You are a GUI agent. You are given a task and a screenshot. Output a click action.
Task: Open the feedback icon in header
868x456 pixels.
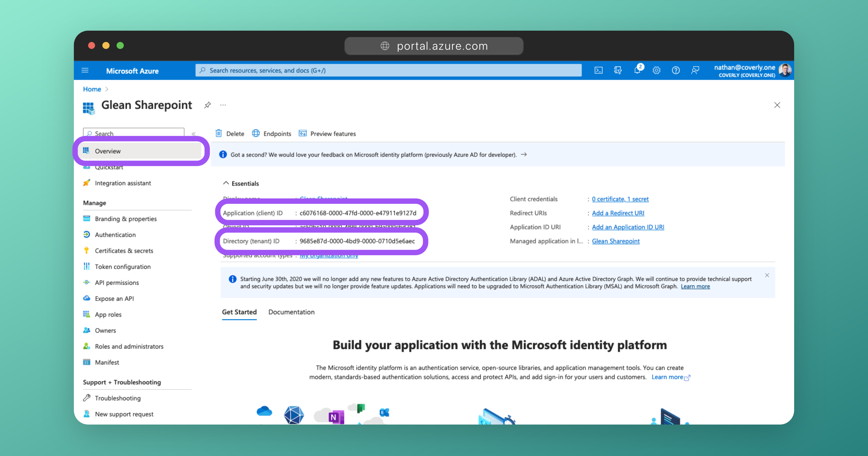point(695,70)
